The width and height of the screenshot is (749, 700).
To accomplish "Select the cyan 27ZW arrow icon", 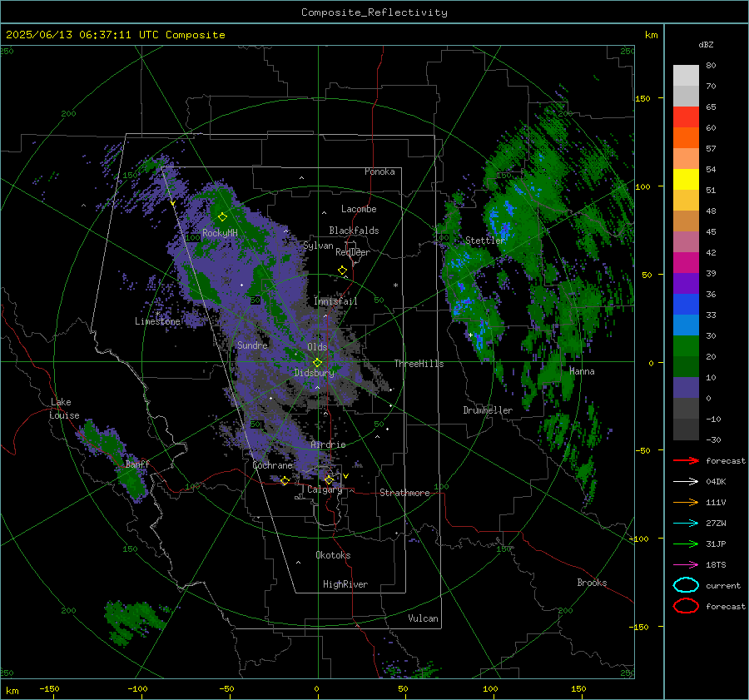I will coord(686,524).
